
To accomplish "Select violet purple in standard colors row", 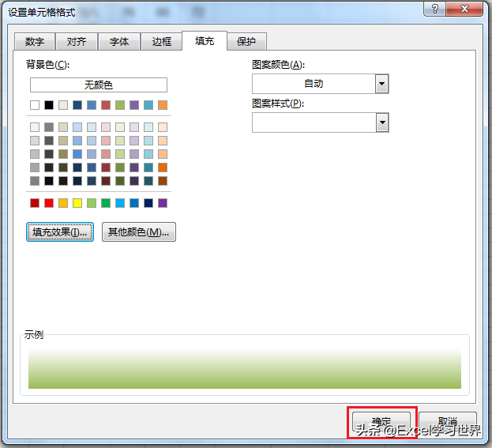I will (163, 203).
